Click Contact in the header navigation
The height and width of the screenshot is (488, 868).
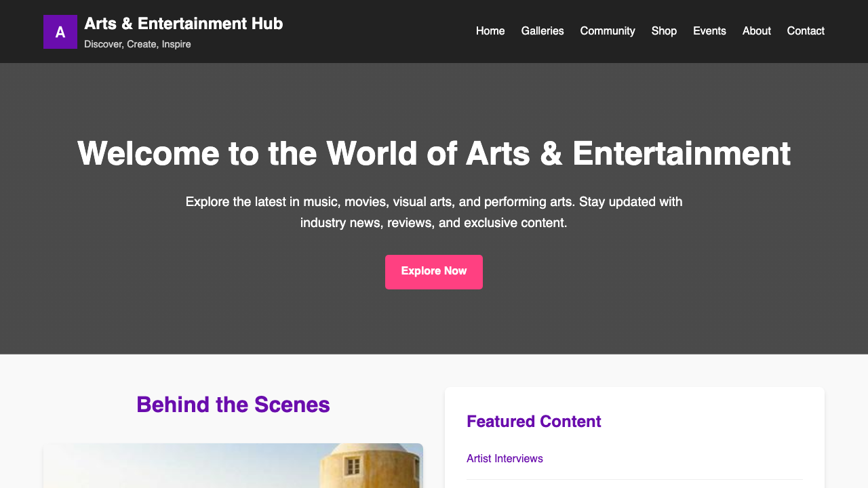(806, 30)
